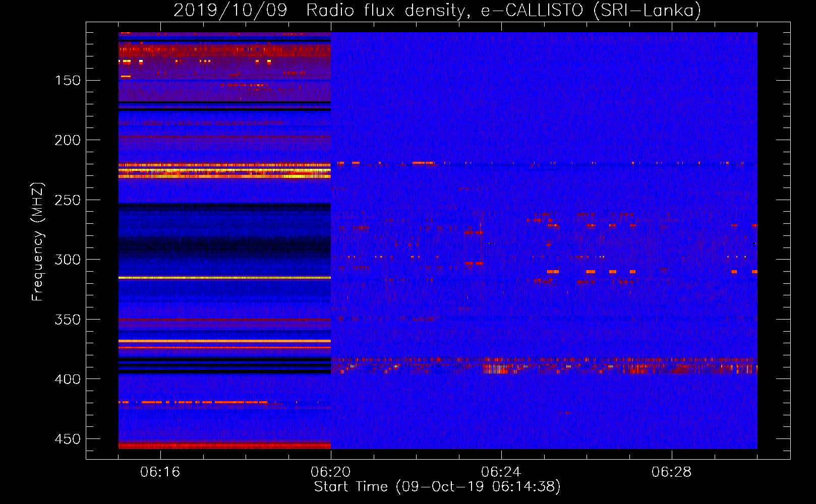
Task: Click the plot title mentioning e-CALLISTO (SRI-Lanka)
Action: click(x=437, y=10)
